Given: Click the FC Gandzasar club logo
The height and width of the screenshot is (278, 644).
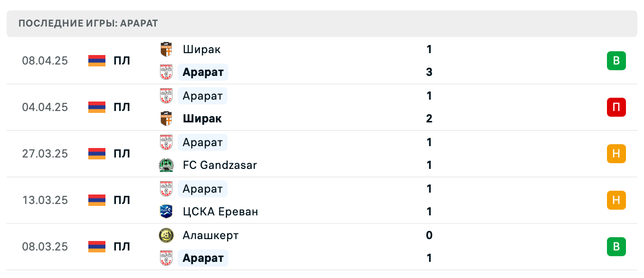Looking at the screenshot, I should coord(166,165).
